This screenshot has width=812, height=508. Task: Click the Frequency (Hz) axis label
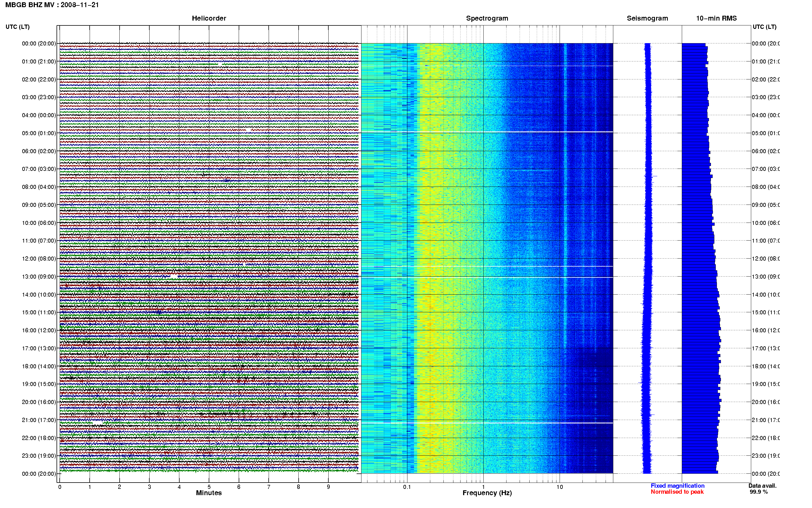(487, 493)
